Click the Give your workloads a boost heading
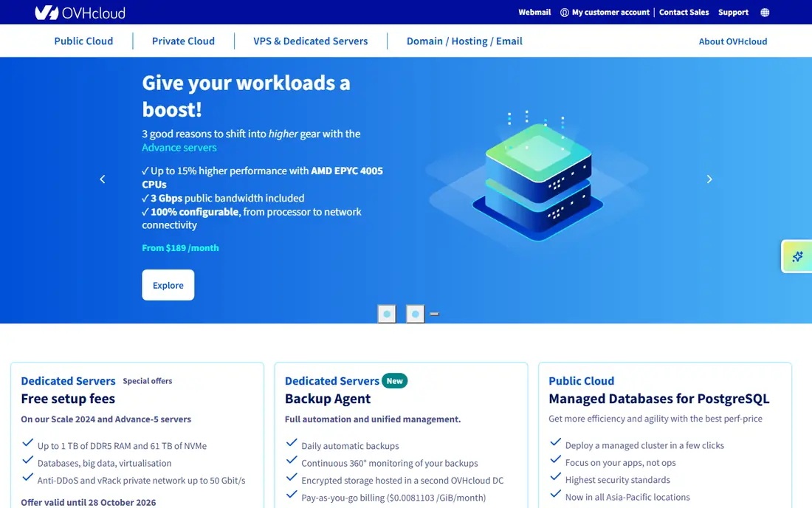This screenshot has width=812, height=508. (x=246, y=96)
